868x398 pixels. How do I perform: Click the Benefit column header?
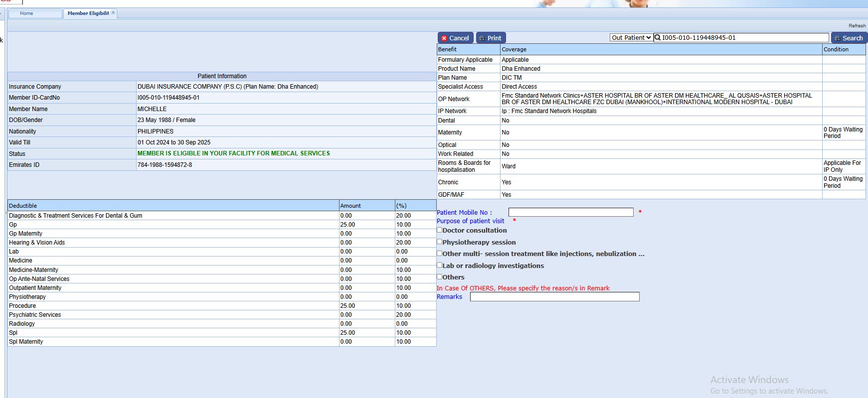tap(447, 49)
